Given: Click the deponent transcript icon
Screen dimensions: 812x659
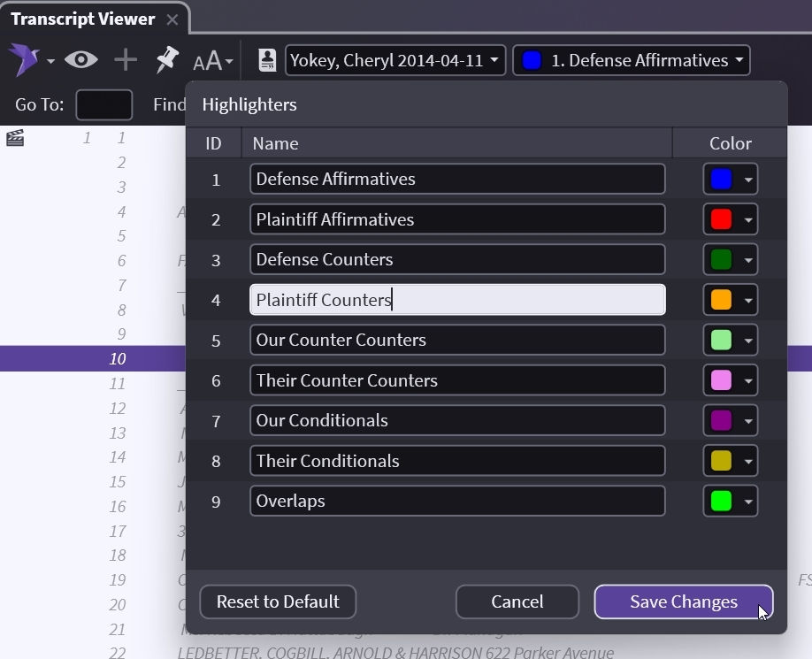Looking at the screenshot, I should tap(267, 60).
